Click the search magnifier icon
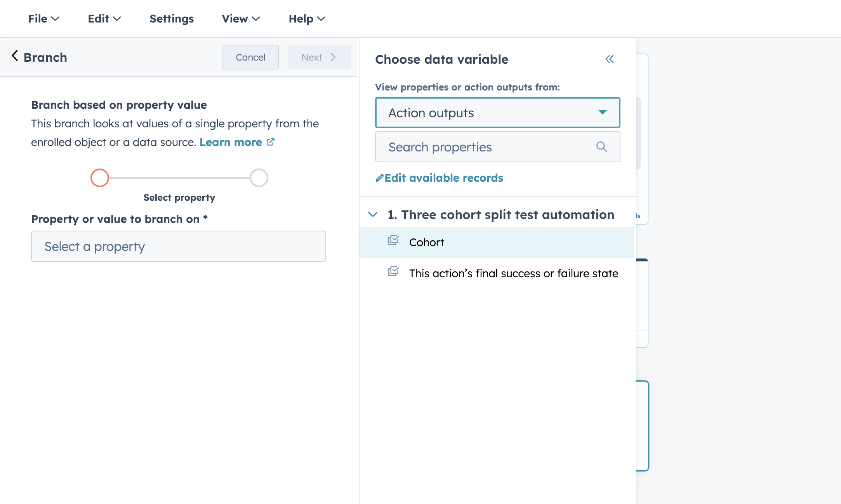Viewport: 841px width, 504px height. (x=601, y=147)
